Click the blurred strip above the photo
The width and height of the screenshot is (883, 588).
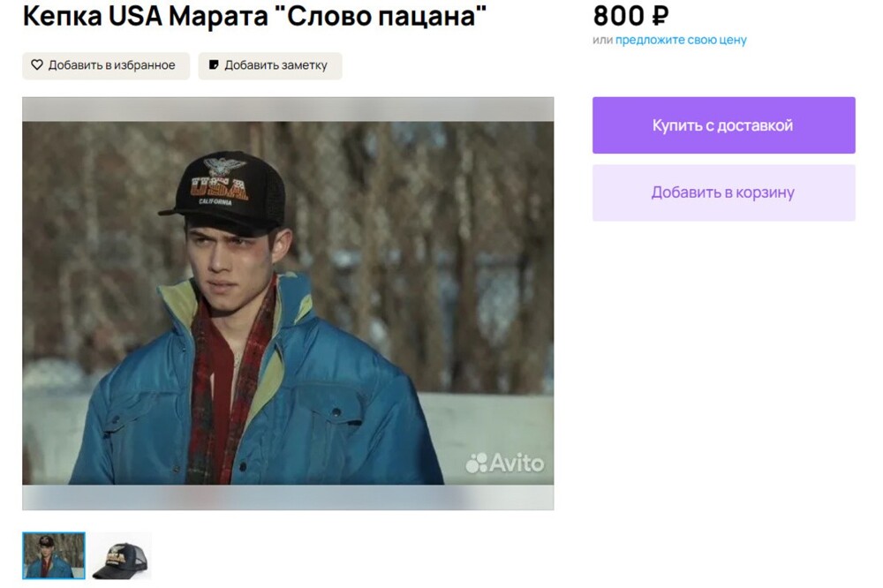click(x=288, y=109)
